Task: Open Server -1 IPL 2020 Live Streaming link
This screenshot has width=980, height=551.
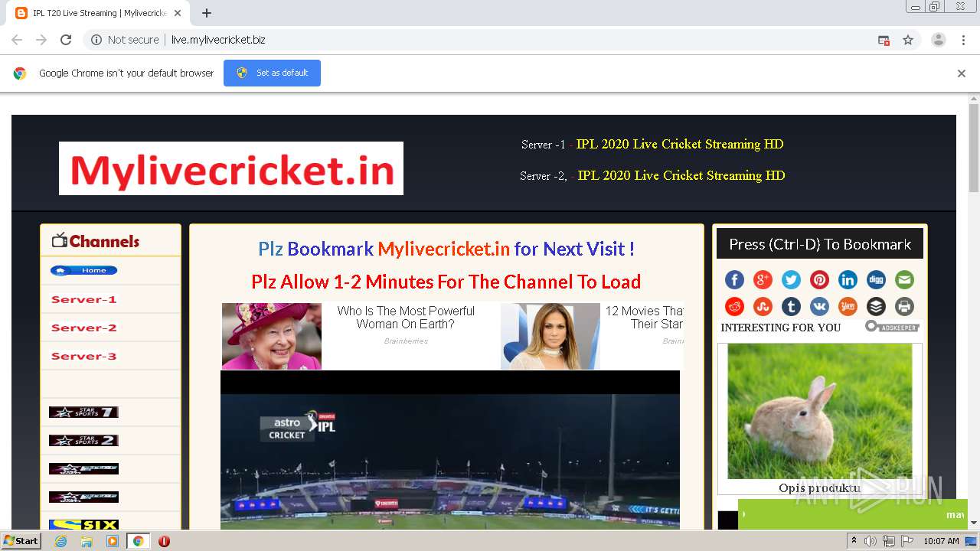Action: pyautogui.click(x=680, y=144)
